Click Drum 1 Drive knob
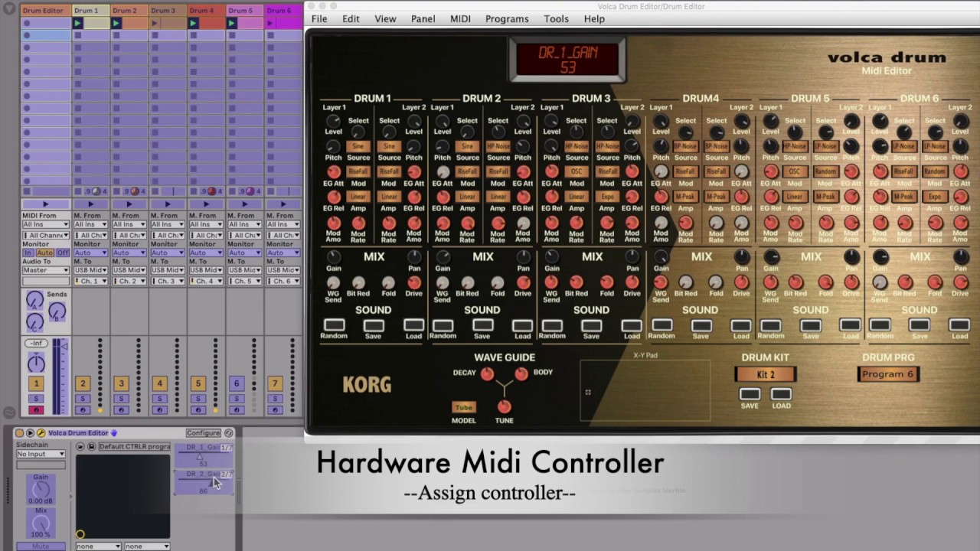Image resolution: width=980 pixels, height=551 pixels. coord(414,282)
